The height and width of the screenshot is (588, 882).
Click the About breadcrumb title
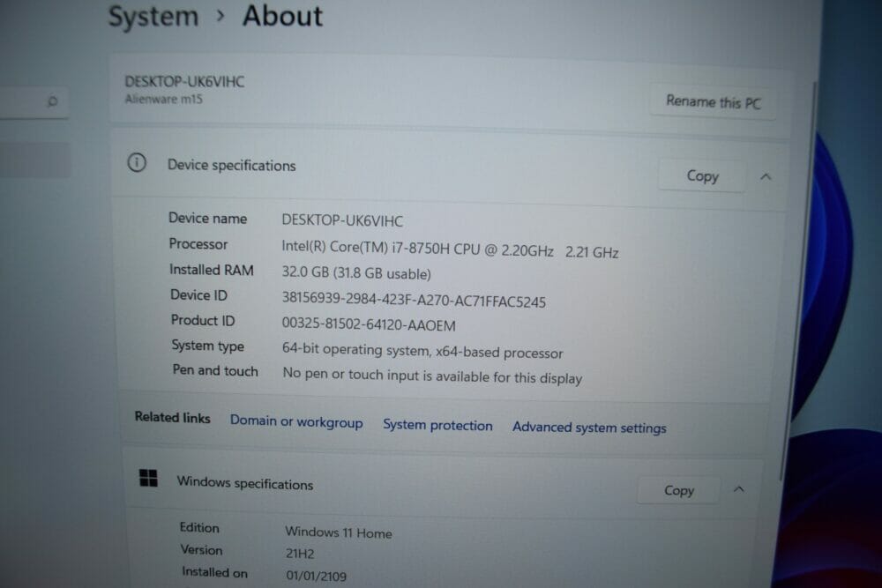[282, 15]
